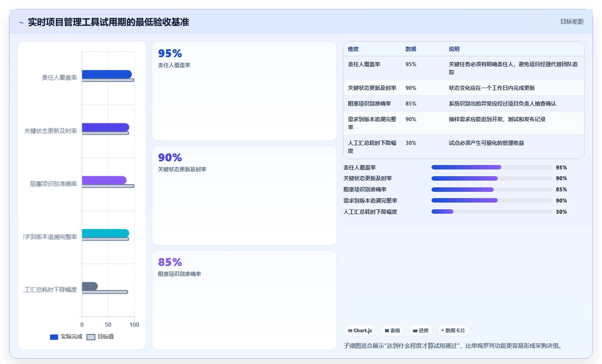Open the 95% 责任人覆盖率 data card

(244, 91)
